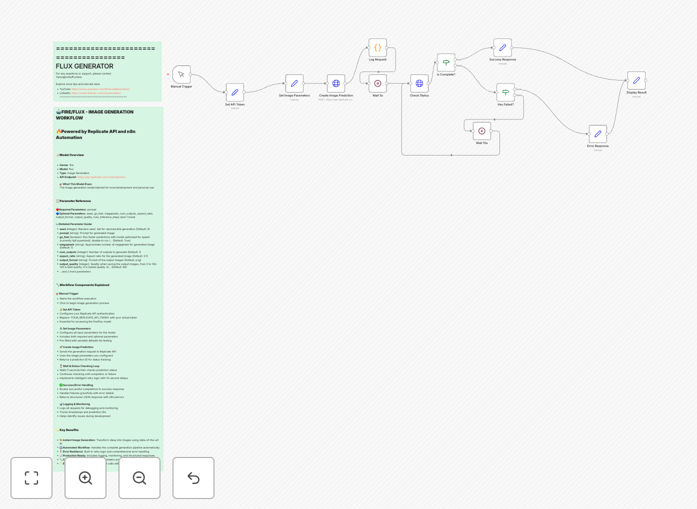Screen dimensions: 697x509
Task: Click the Image Generation Workflow heading
Action: (x=94, y=115)
